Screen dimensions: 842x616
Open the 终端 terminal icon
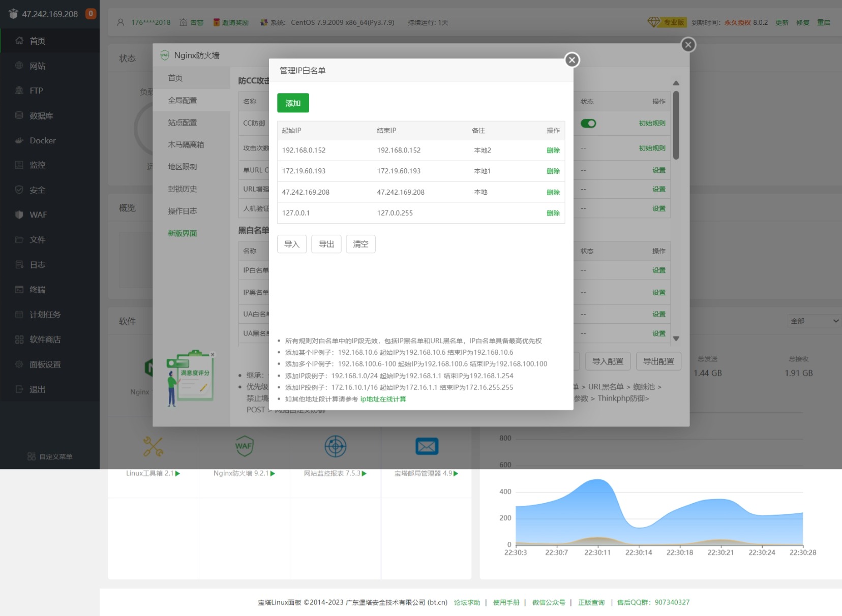pyautogui.click(x=19, y=289)
